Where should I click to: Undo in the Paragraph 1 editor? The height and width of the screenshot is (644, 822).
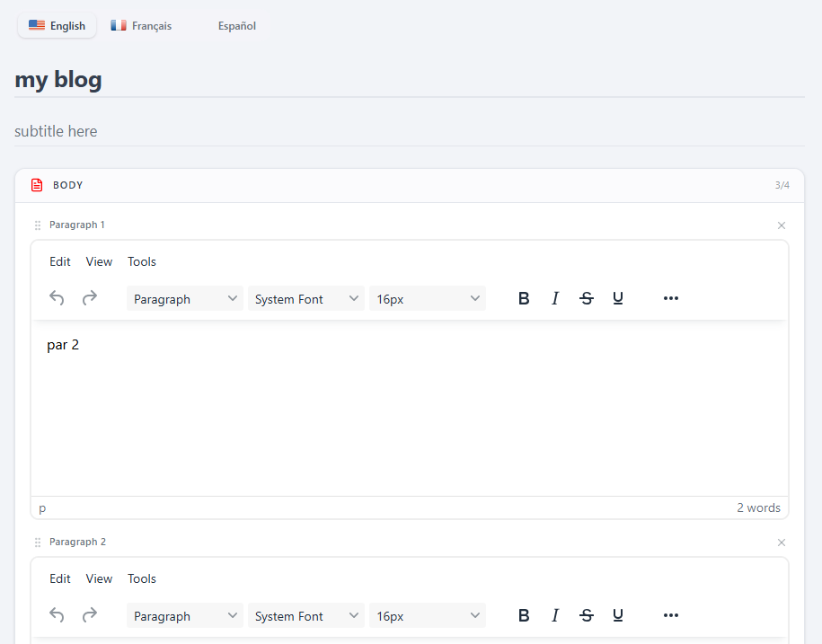point(57,298)
